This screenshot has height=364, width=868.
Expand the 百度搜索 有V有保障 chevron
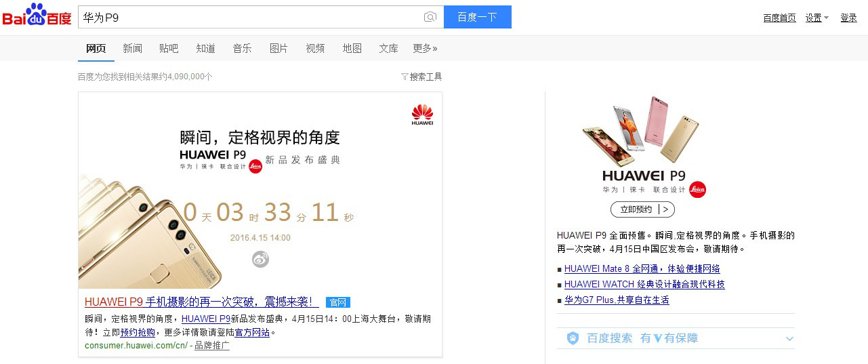789,339
